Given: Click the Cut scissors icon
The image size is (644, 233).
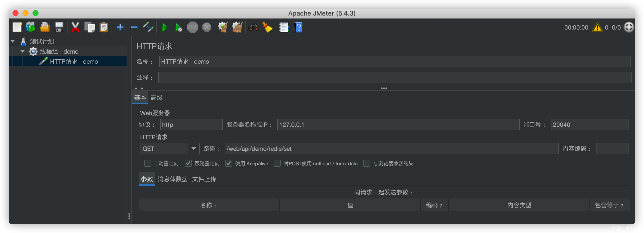Looking at the screenshot, I should (x=75, y=27).
